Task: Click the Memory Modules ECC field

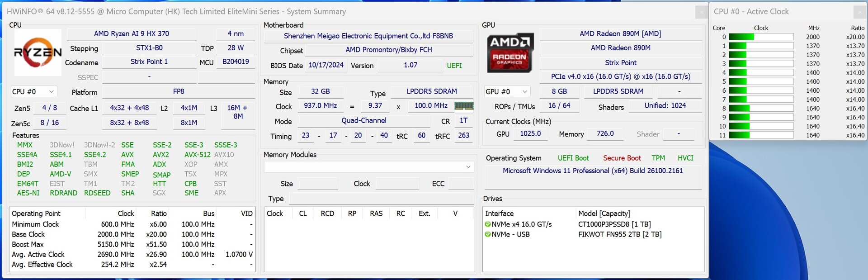Action: click(x=461, y=184)
